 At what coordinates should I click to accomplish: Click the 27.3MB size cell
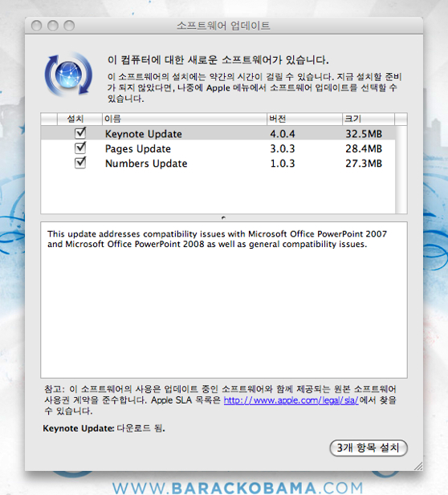point(364,164)
